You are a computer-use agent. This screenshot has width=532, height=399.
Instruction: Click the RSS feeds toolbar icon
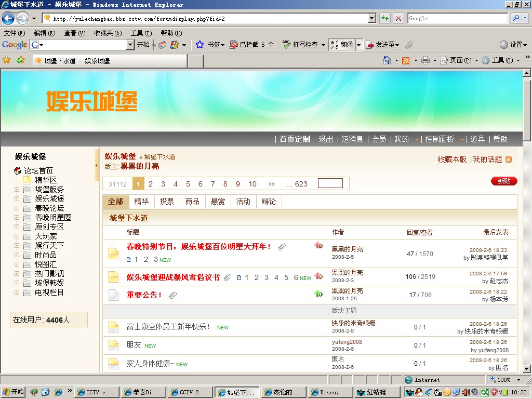(x=406, y=60)
